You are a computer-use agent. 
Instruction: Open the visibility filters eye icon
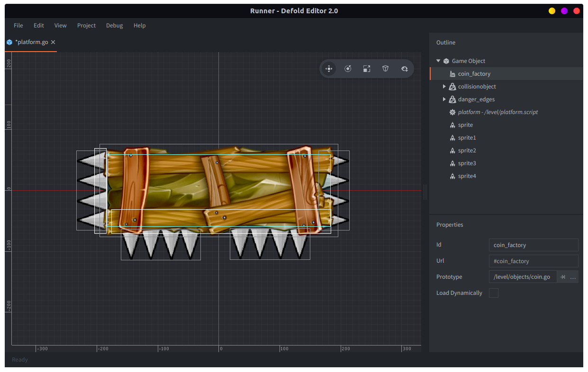405,69
